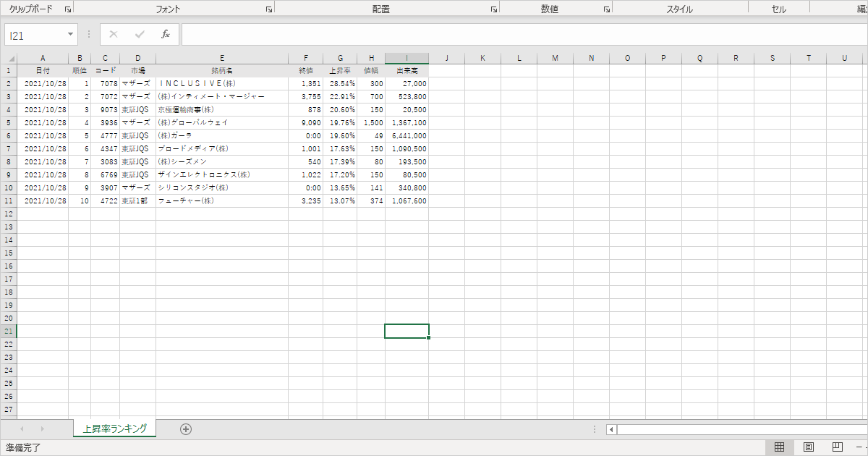
Task: Click the セル ribbon group label
Action: point(779,9)
